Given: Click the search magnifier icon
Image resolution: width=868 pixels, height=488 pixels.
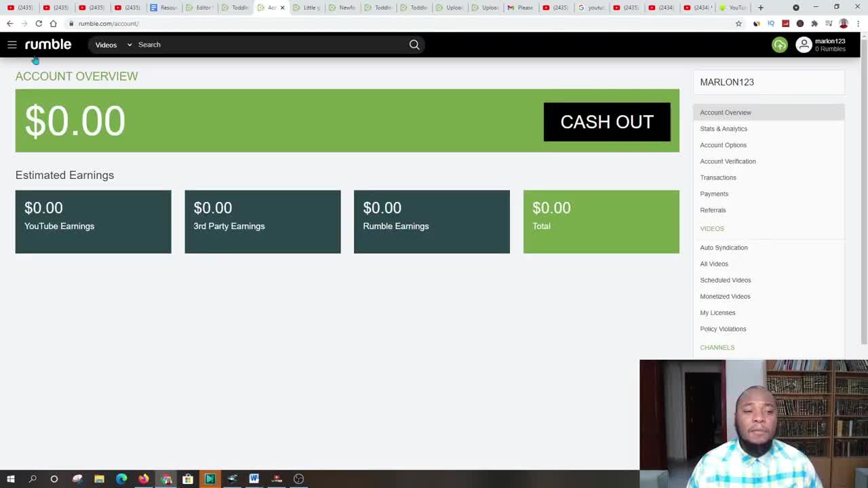Looking at the screenshot, I should (x=414, y=45).
